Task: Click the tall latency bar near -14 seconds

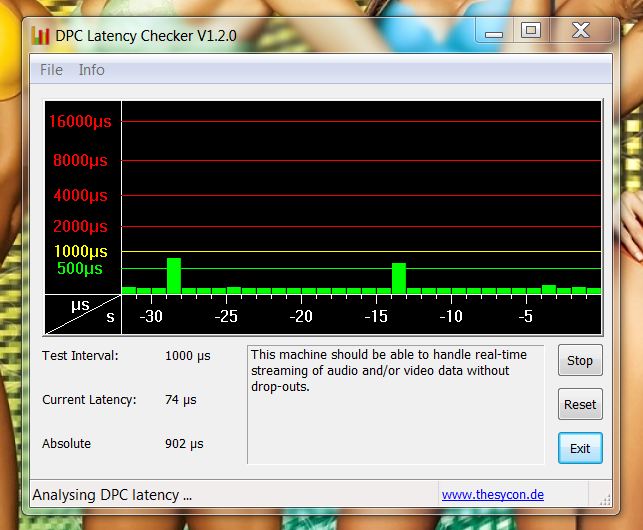Action: 399,278
